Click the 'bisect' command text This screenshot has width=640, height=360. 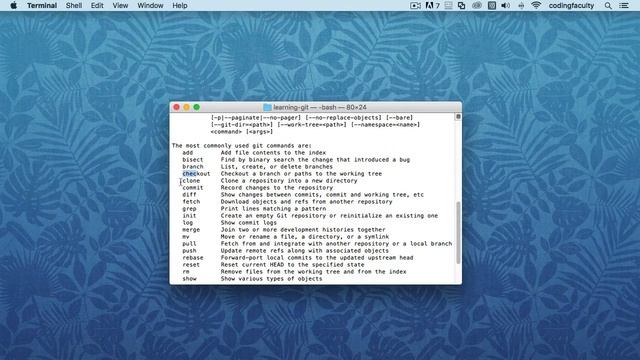[193, 160]
